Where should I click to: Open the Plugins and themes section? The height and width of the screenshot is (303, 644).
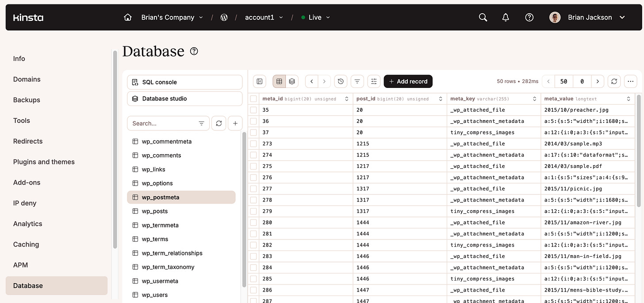(x=44, y=162)
